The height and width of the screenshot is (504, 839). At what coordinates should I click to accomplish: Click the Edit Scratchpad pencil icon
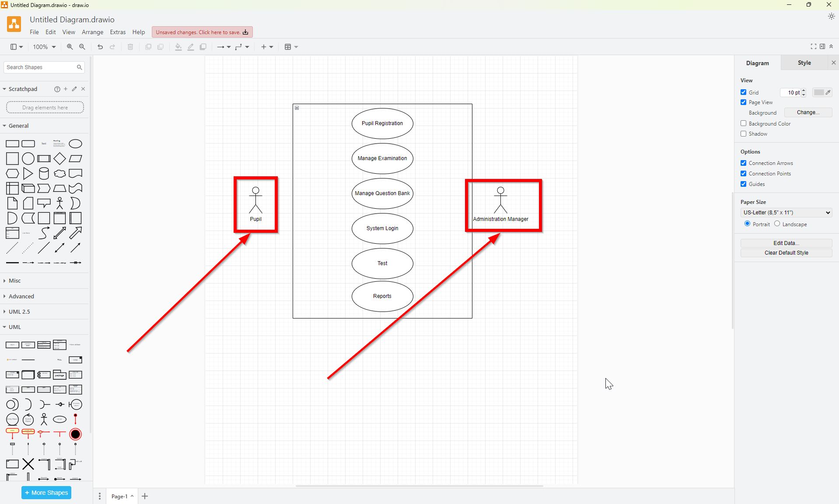(x=74, y=89)
